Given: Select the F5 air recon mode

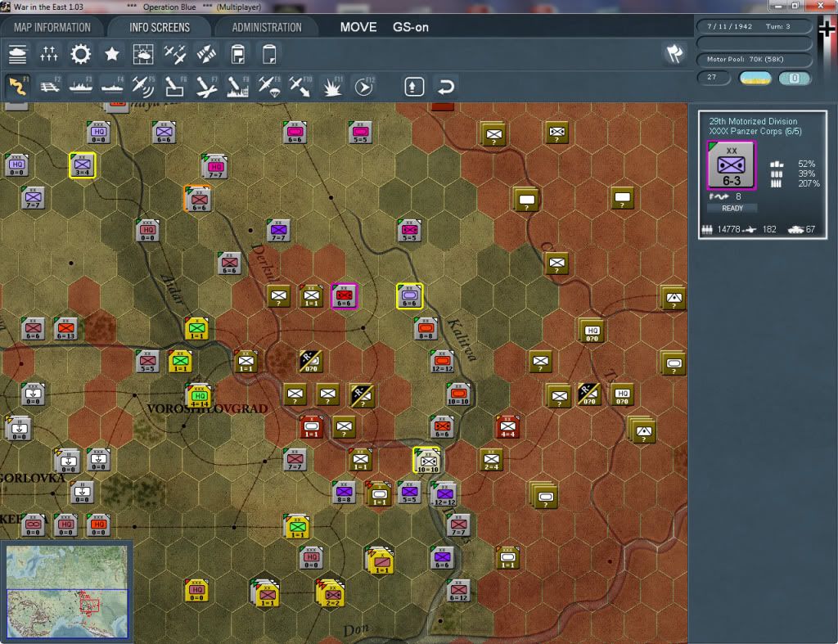Looking at the screenshot, I should pyautogui.click(x=143, y=86).
